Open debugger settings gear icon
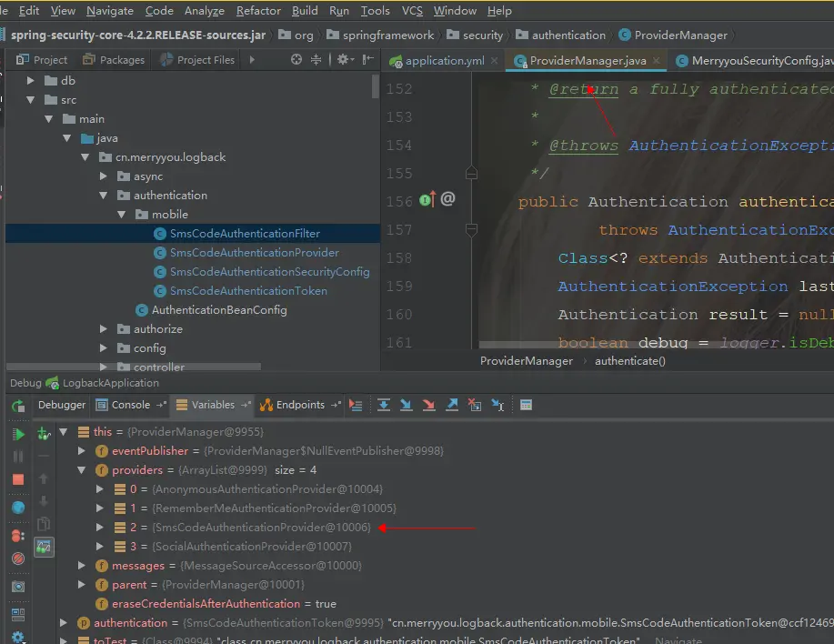The width and height of the screenshot is (834, 644). [18, 637]
